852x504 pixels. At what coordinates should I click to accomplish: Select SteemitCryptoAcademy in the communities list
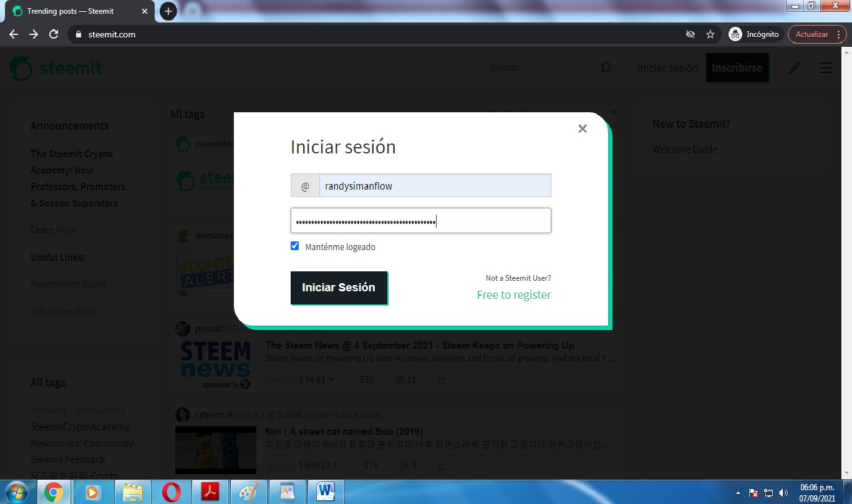click(x=80, y=427)
